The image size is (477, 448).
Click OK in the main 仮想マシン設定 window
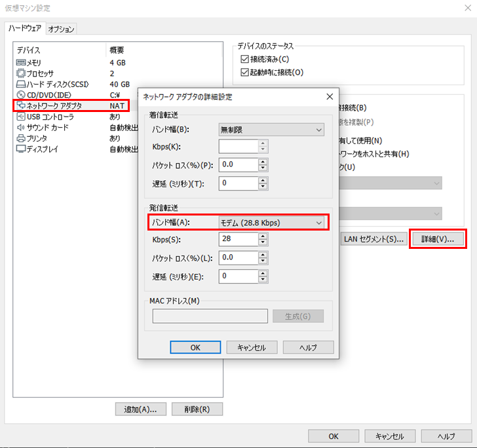[x=334, y=436]
